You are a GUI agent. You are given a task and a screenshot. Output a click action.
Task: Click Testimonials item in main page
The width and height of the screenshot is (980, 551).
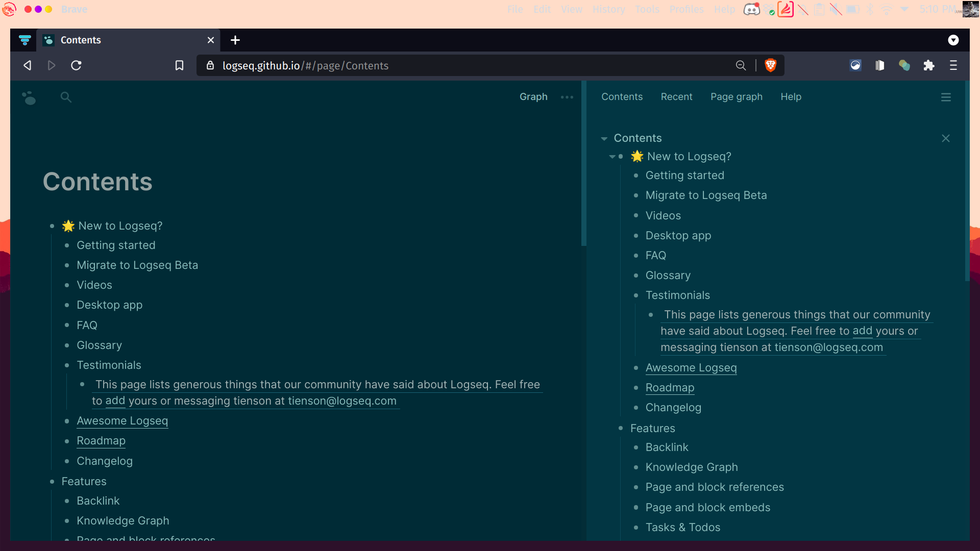pyautogui.click(x=109, y=365)
